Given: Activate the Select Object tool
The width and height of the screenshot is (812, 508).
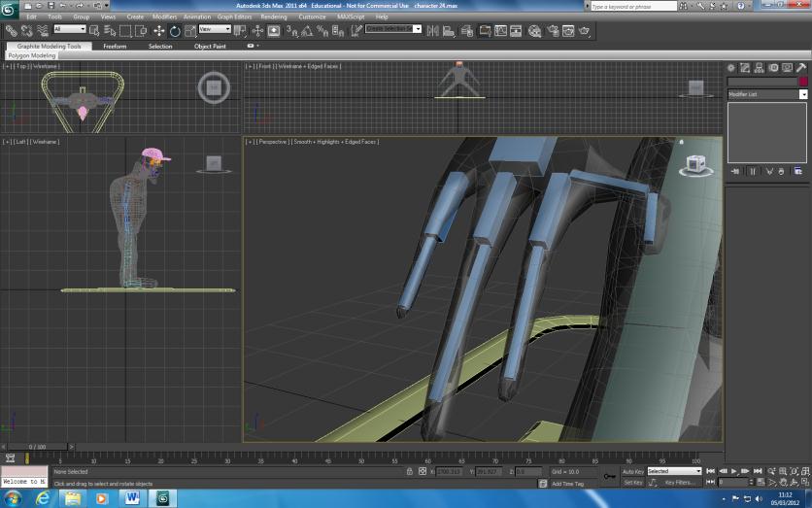Looking at the screenshot, I should 94,31.
